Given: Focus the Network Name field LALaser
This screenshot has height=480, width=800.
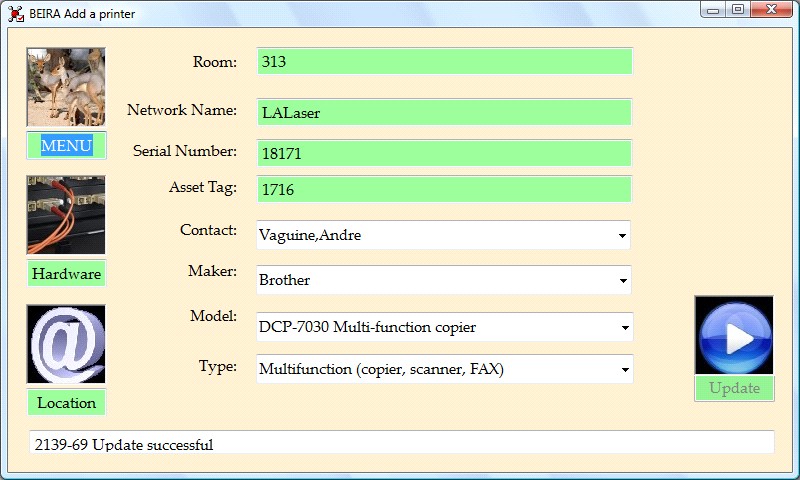Looking at the screenshot, I should [444, 112].
